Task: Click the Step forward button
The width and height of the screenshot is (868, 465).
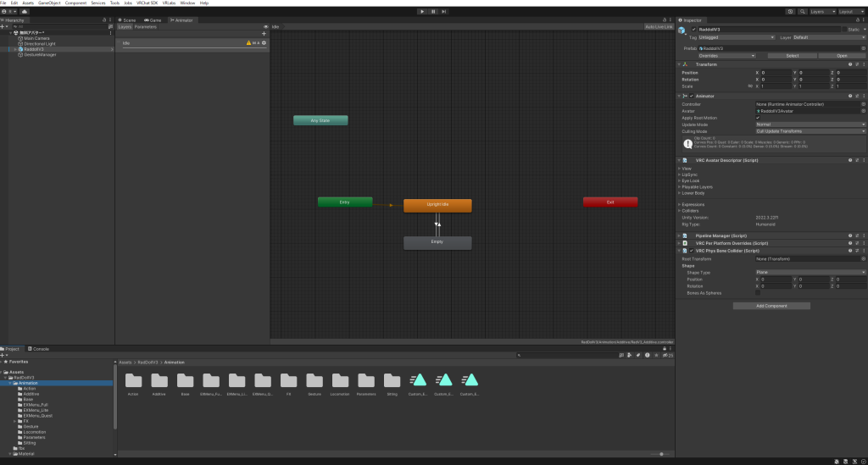Action: 445,12
